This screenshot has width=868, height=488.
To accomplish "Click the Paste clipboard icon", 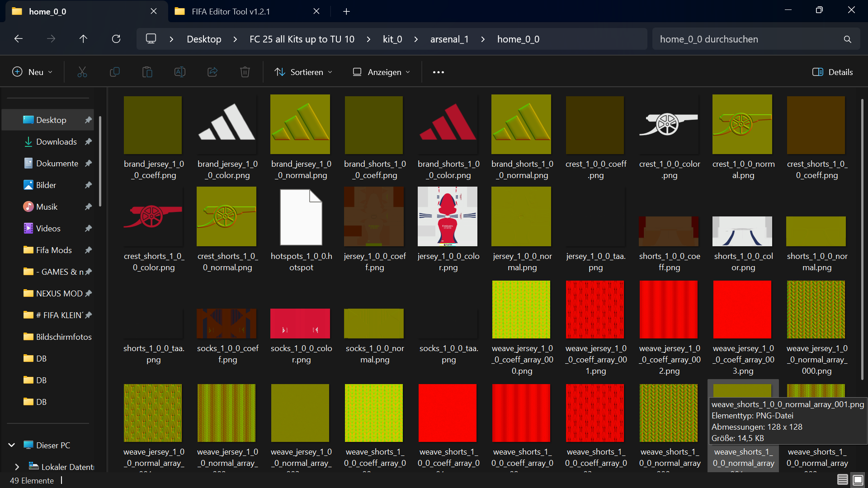I will click(147, 72).
